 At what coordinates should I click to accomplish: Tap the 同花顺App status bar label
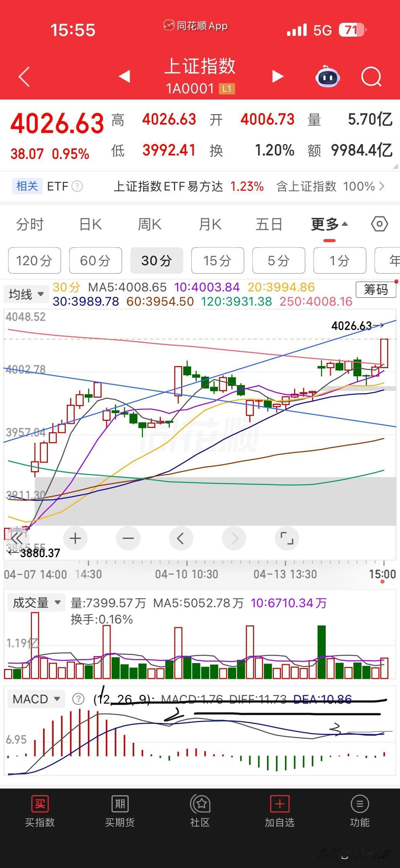click(x=196, y=26)
